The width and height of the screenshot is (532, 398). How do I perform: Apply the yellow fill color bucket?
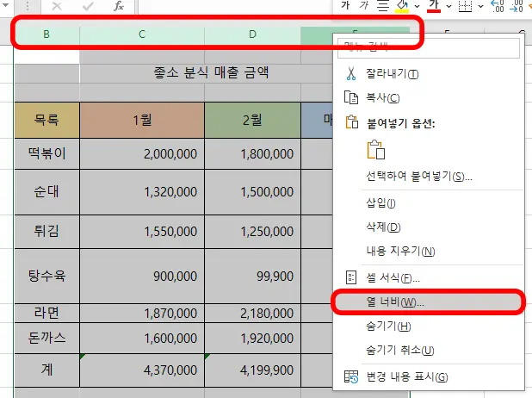402,6
